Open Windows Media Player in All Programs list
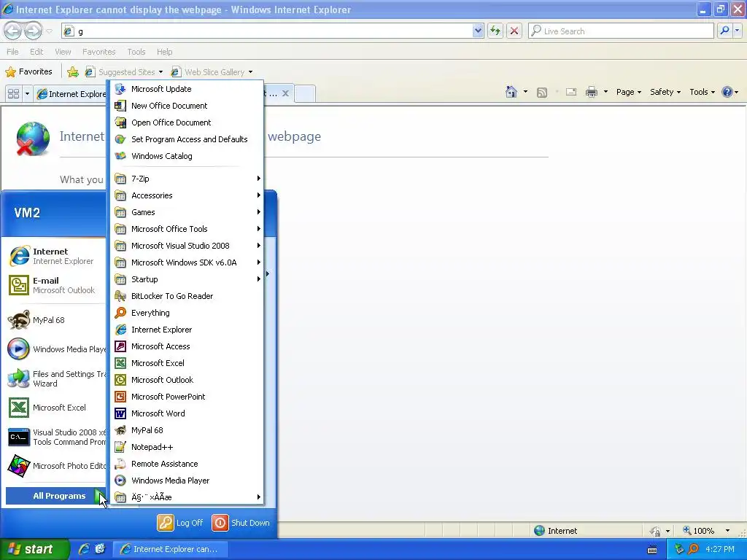The width and height of the screenshot is (747, 560). [x=187, y=481]
